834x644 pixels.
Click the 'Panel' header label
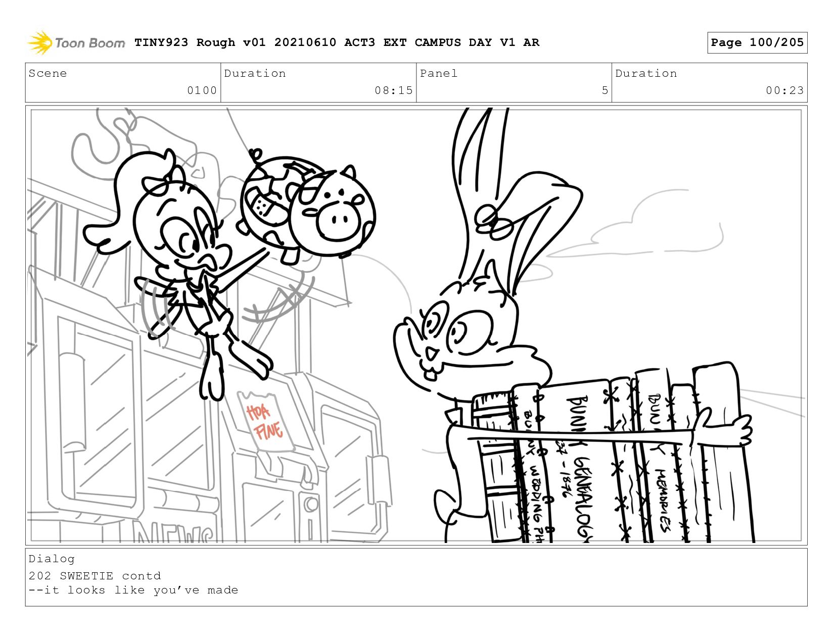pos(438,73)
